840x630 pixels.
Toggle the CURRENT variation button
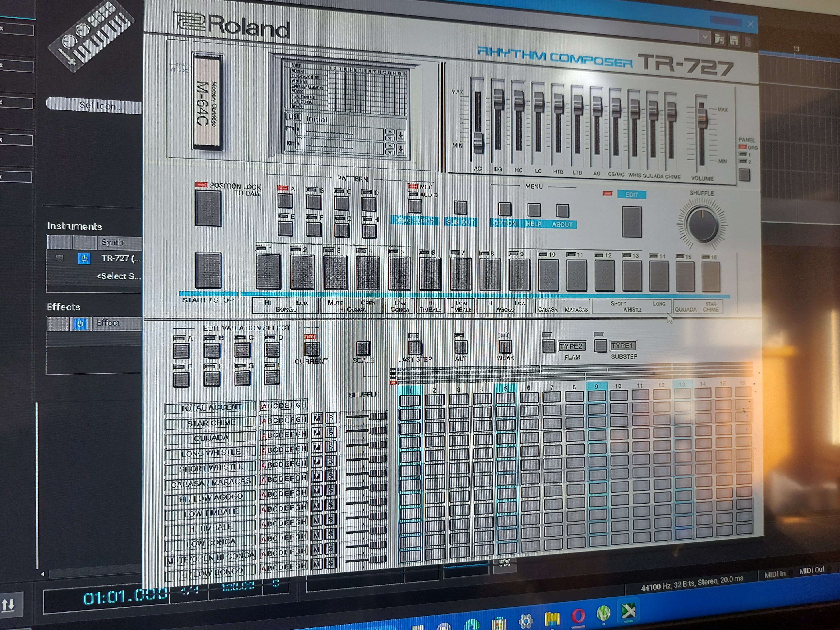(x=311, y=349)
